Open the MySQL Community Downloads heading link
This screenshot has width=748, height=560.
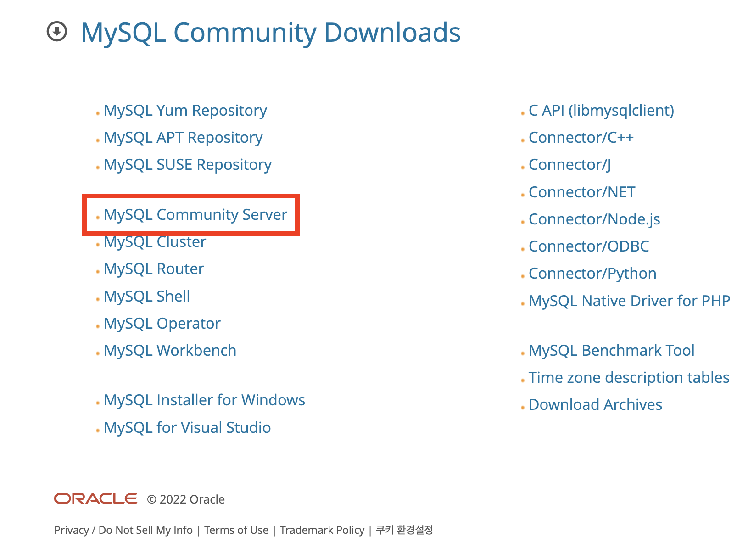pyautogui.click(x=270, y=33)
